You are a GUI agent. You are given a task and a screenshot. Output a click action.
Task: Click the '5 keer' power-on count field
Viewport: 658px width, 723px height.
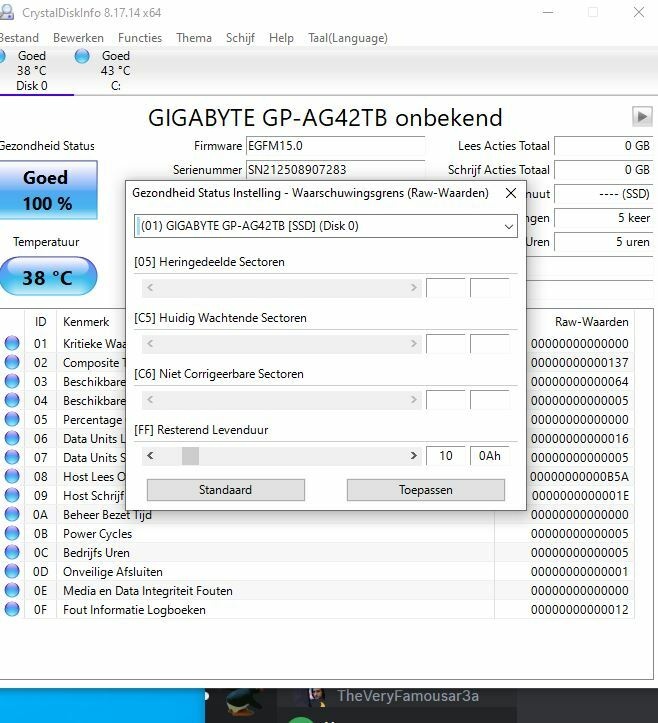pos(604,218)
